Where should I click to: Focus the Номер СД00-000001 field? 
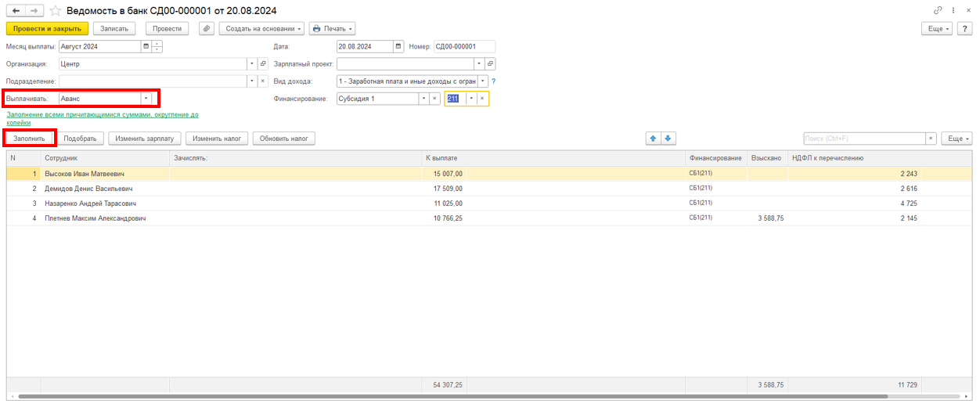click(x=463, y=46)
